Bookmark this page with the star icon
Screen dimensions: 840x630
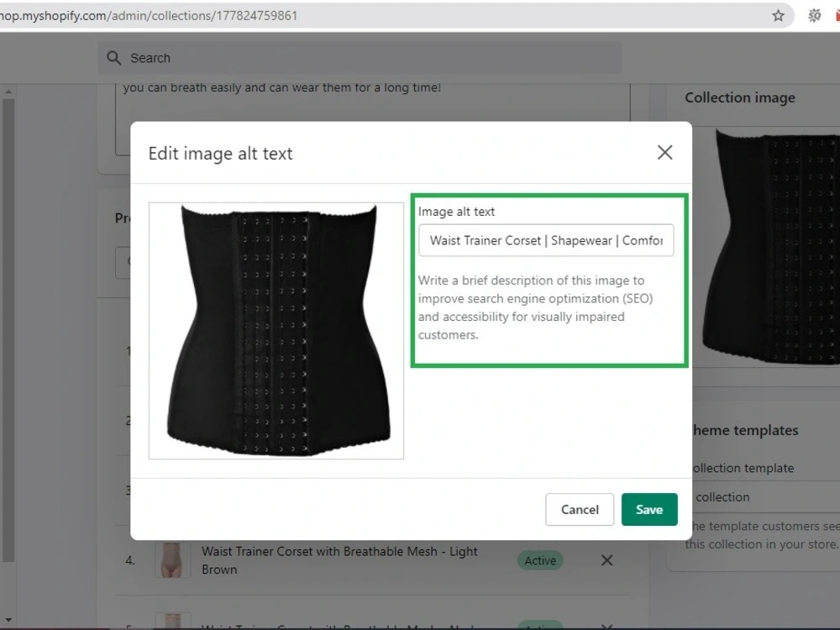point(779,15)
